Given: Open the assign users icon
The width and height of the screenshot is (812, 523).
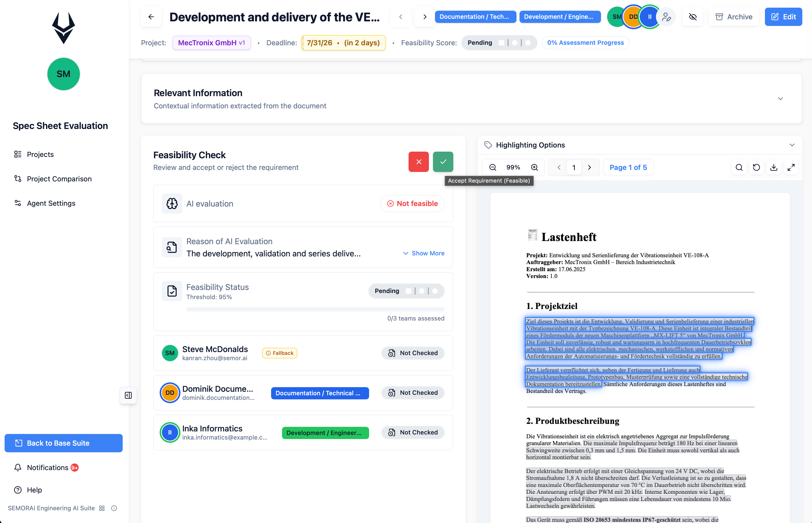Looking at the screenshot, I should click(x=666, y=17).
